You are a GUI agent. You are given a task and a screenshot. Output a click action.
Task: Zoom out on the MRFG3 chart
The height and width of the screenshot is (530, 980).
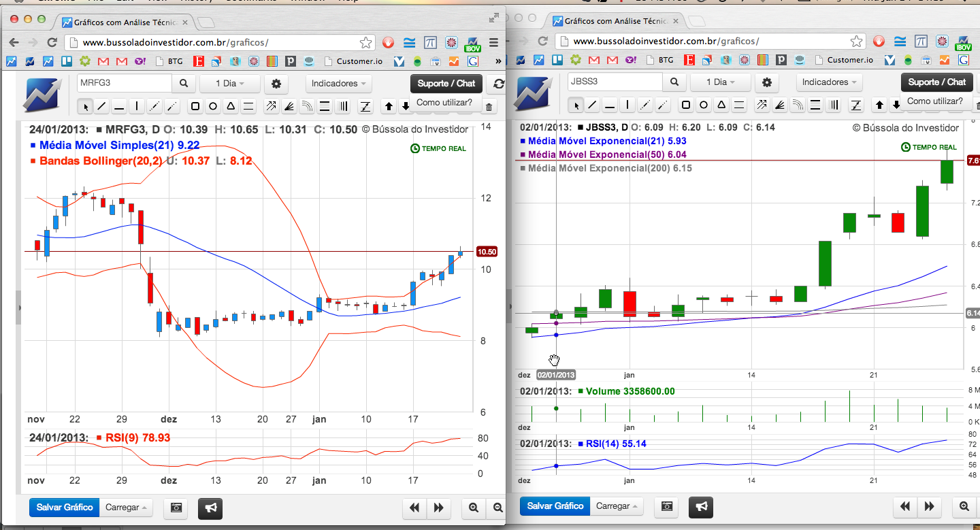497,508
